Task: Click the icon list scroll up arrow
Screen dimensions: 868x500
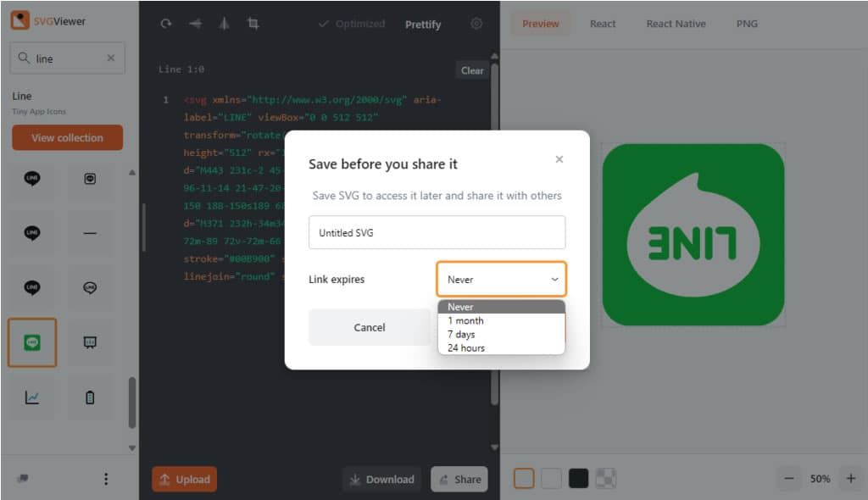Action: click(131, 173)
